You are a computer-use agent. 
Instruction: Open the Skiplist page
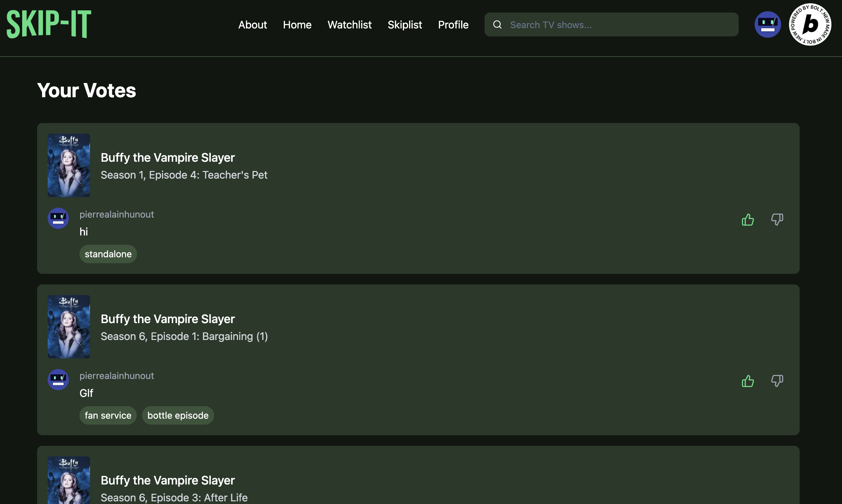click(405, 25)
